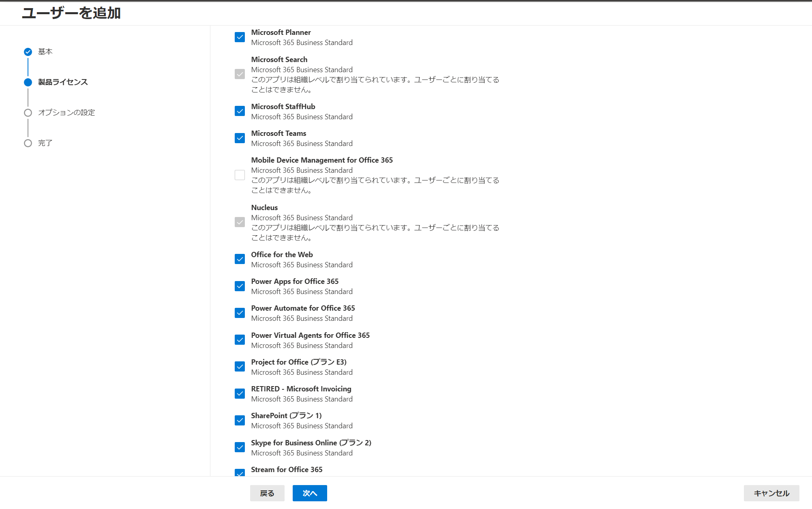
Task: Click the 戻る back button
Action: click(267, 493)
